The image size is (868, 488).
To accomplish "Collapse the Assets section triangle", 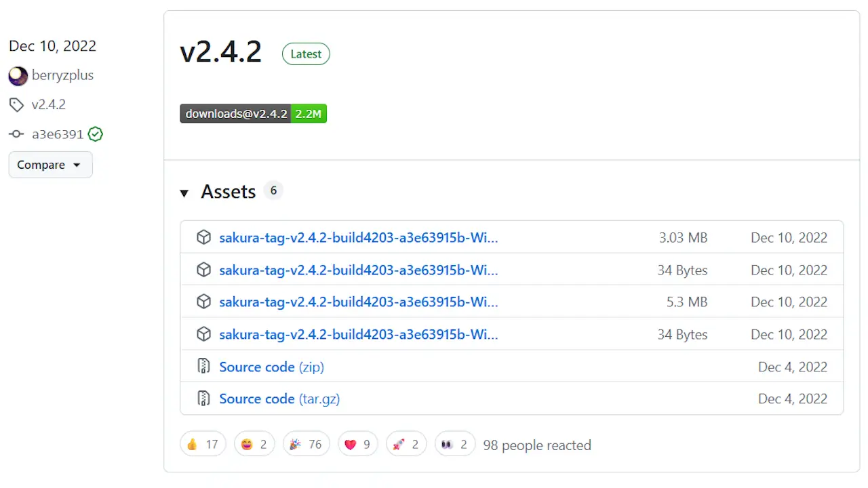I will tap(184, 193).
